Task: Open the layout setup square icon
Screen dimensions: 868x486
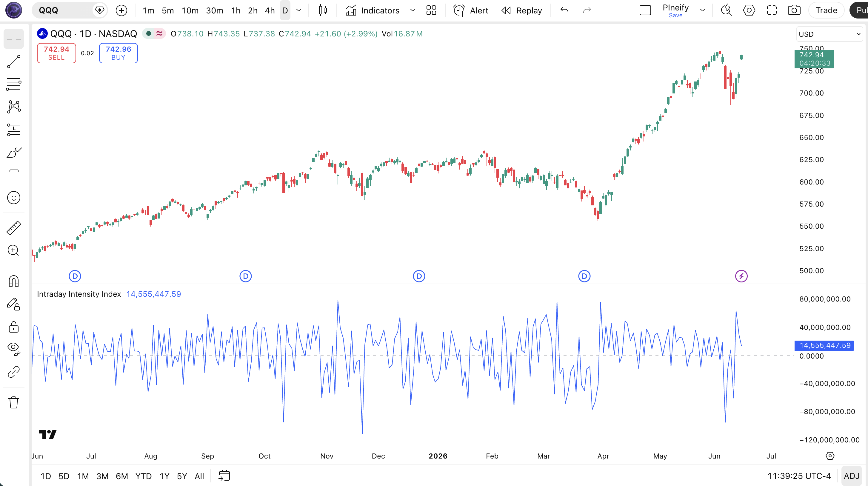Action: [645, 10]
